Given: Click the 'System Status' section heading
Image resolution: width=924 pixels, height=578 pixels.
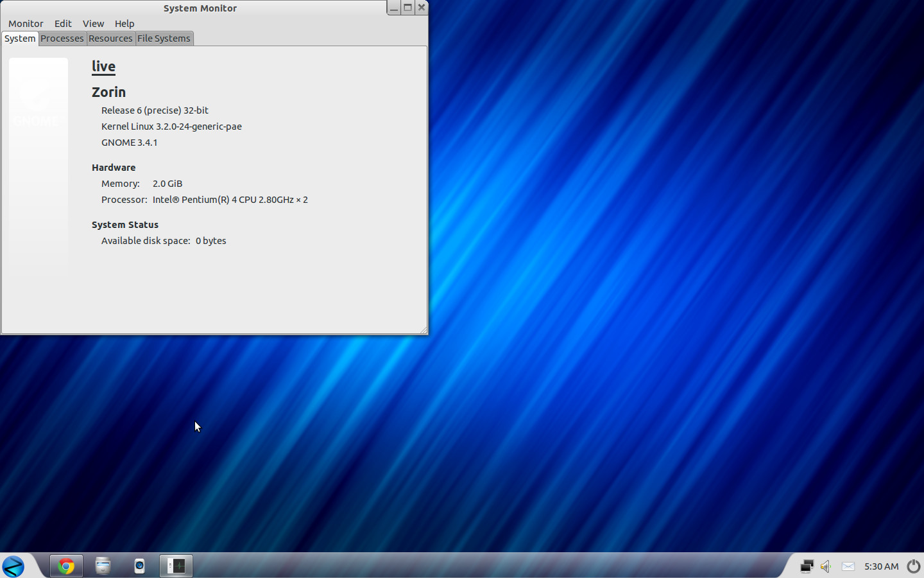Looking at the screenshot, I should [x=125, y=225].
